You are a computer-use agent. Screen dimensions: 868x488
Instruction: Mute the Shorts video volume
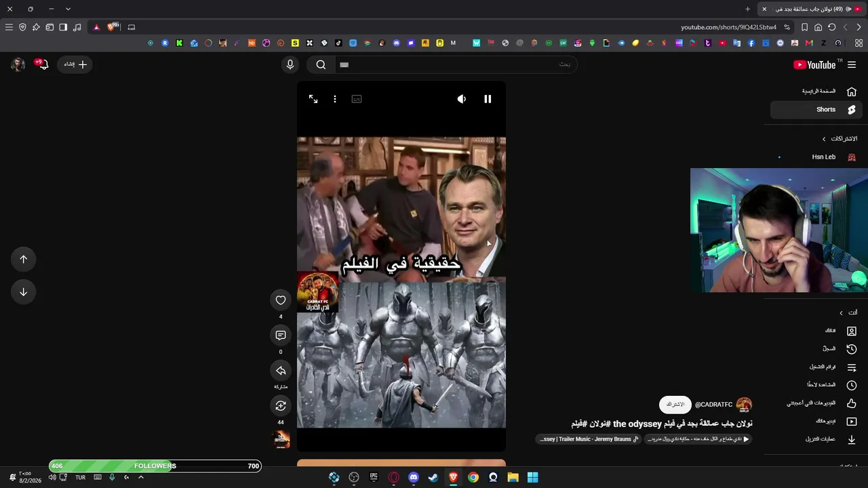462,99
